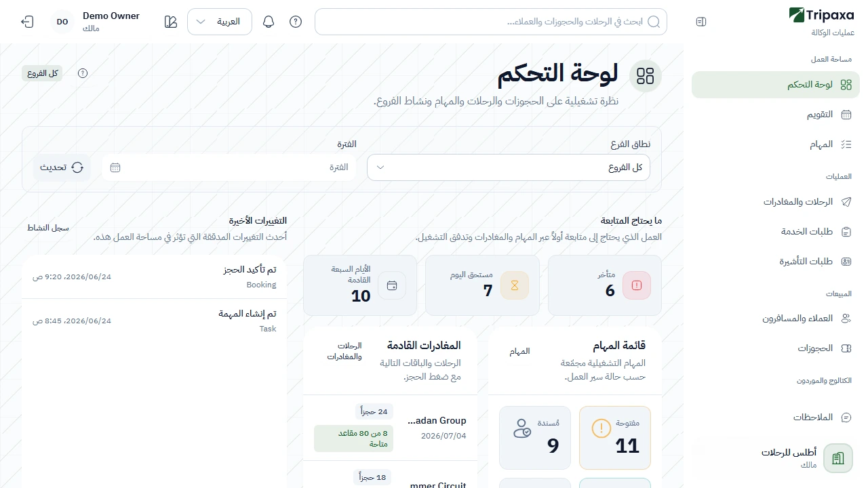Click the info icon beside كل الفروع badge
This screenshot has width=868, height=488.
point(83,73)
